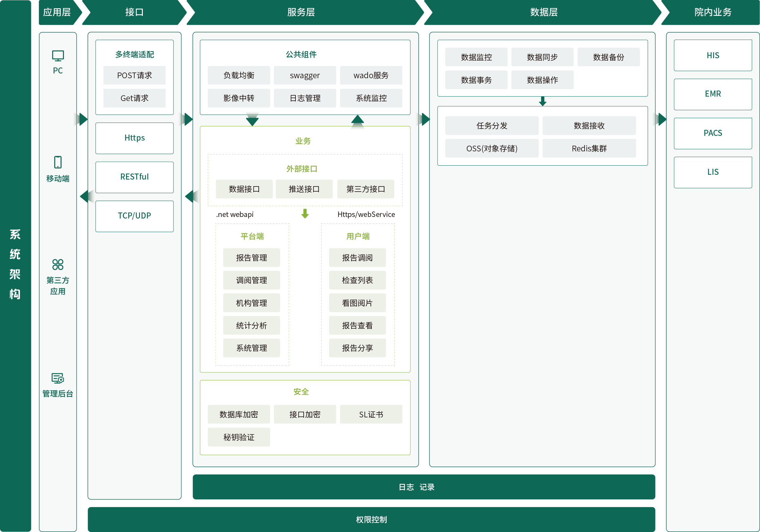760x532 pixels.
Task: Click the 报告管理 platform item
Action: 251,257
